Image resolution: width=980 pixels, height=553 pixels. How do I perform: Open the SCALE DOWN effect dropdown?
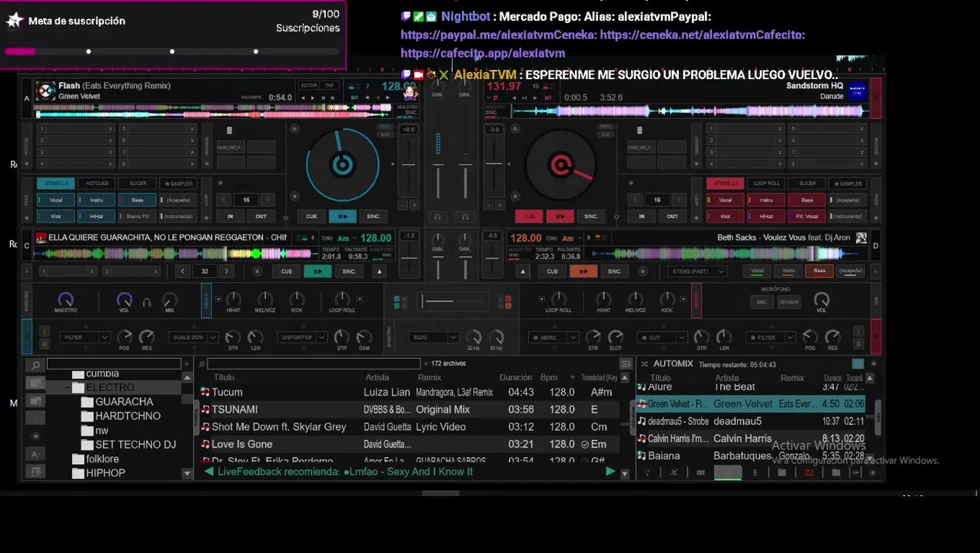click(194, 337)
